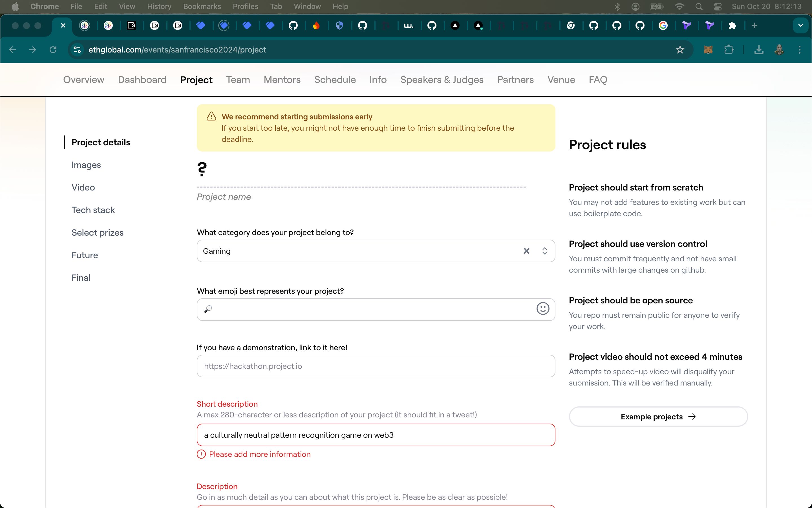Screen dimensions: 812x508
Task: Open a new browser tab
Action: 754,25
